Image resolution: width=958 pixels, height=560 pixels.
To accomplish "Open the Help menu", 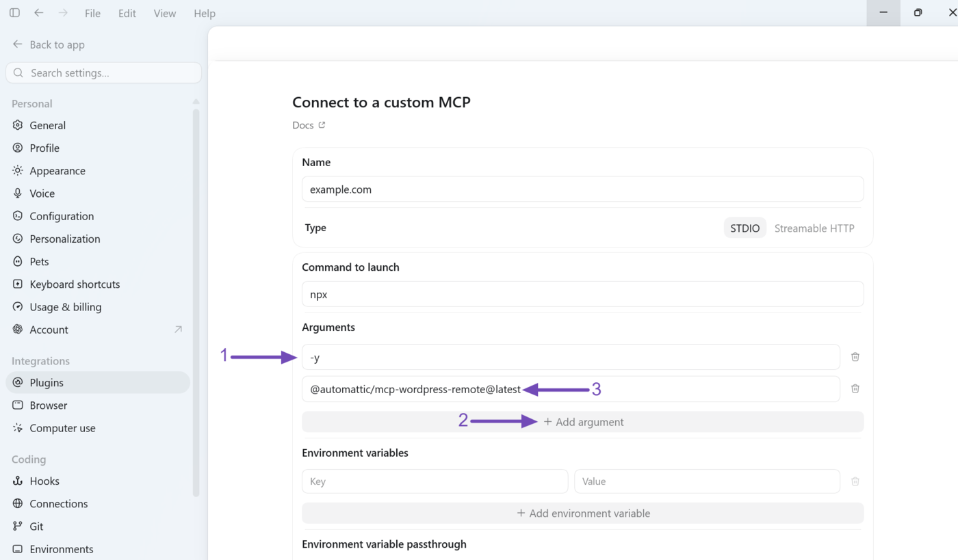I will [x=205, y=13].
